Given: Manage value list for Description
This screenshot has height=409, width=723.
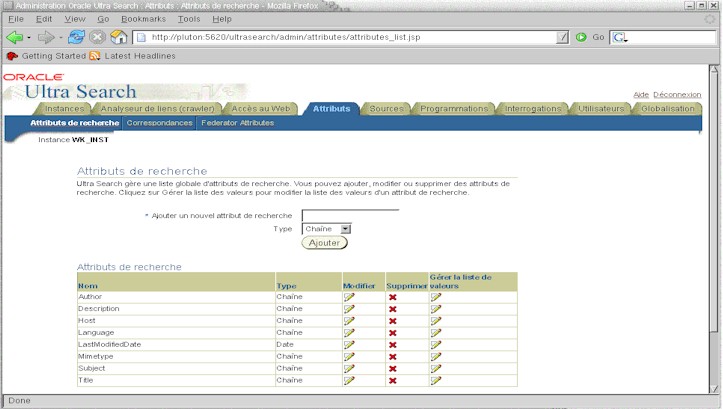Looking at the screenshot, I should pyautogui.click(x=436, y=309).
